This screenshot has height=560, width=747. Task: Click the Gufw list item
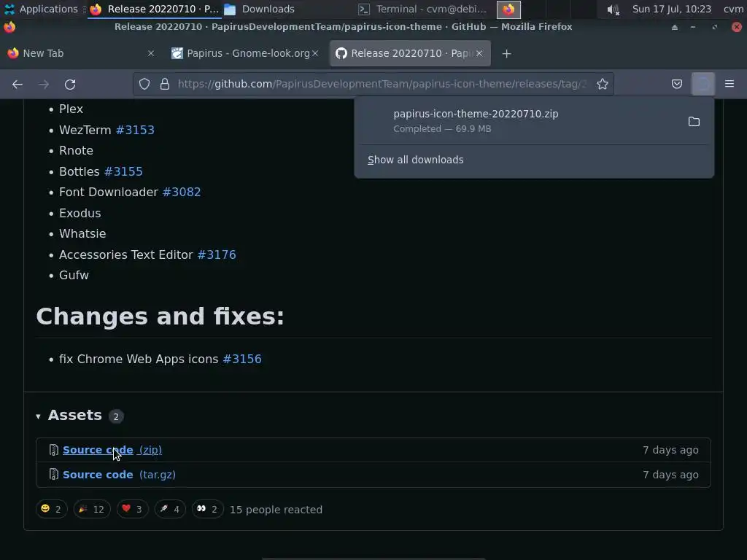pyautogui.click(x=74, y=275)
